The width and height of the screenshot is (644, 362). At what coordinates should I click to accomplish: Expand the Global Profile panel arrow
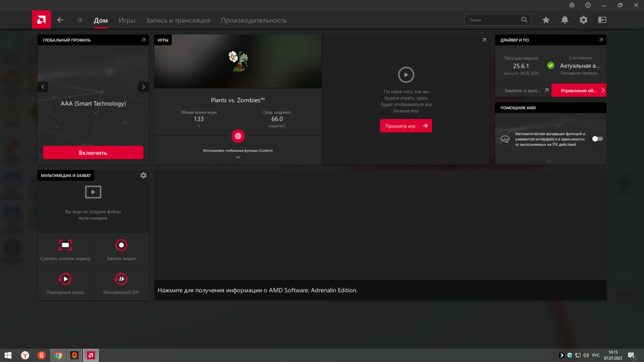(x=143, y=40)
